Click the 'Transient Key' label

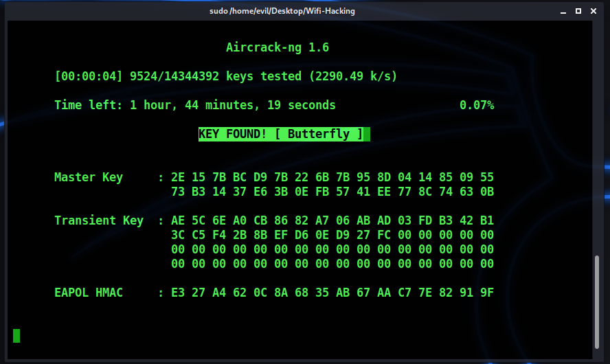pos(99,220)
